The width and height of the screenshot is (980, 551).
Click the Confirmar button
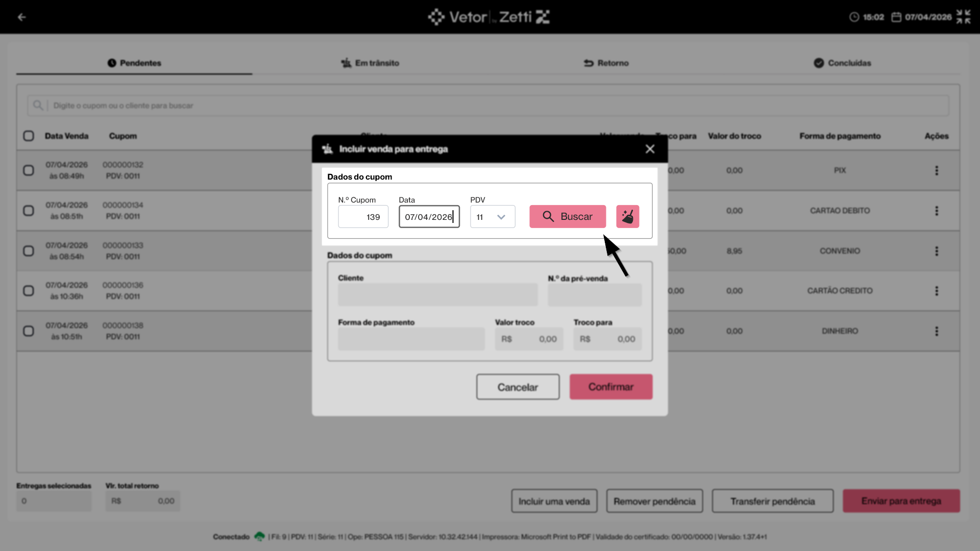pyautogui.click(x=611, y=387)
